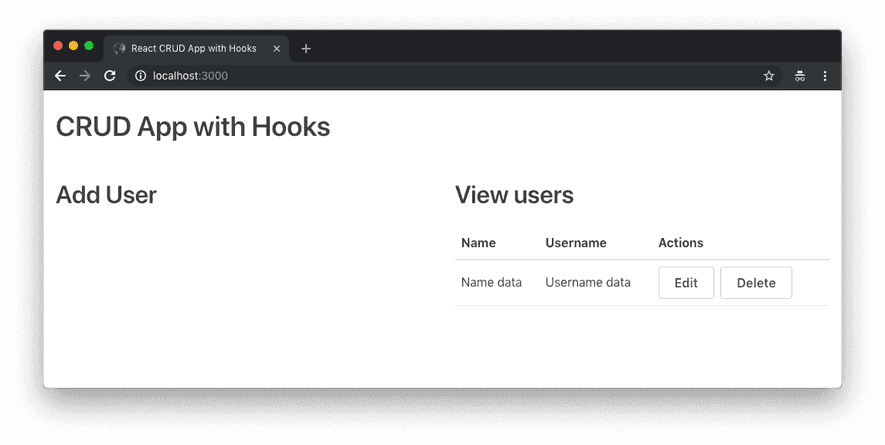Click the incognito icon
This screenshot has width=885, height=445.
pos(800,76)
